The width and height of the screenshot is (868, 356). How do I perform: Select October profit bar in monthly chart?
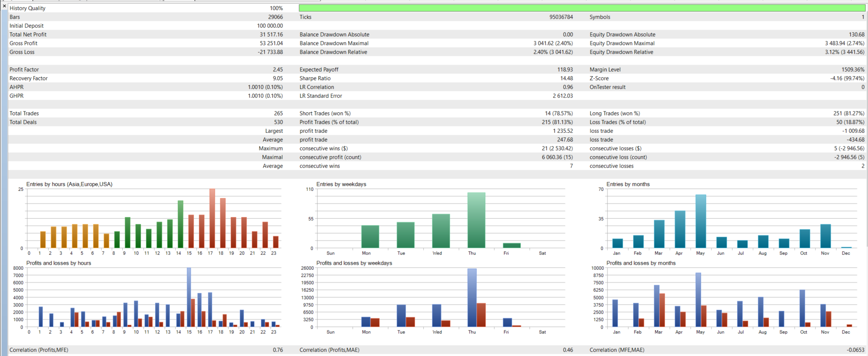pyautogui.click(x=802, y=309)
